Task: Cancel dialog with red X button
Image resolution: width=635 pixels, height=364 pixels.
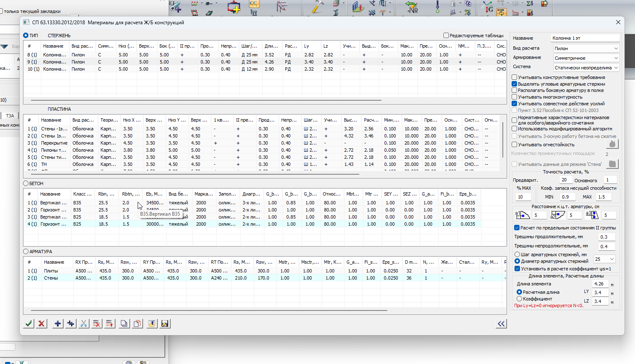Action: pos(41,323)
